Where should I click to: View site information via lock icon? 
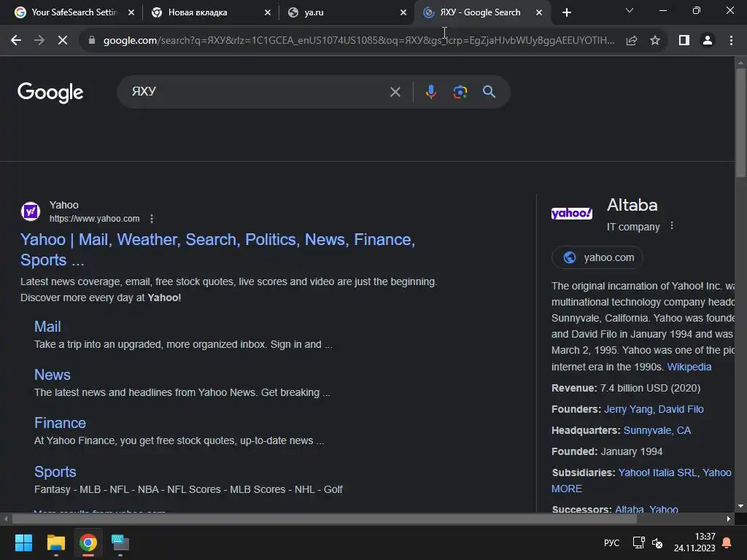point(91,41)
